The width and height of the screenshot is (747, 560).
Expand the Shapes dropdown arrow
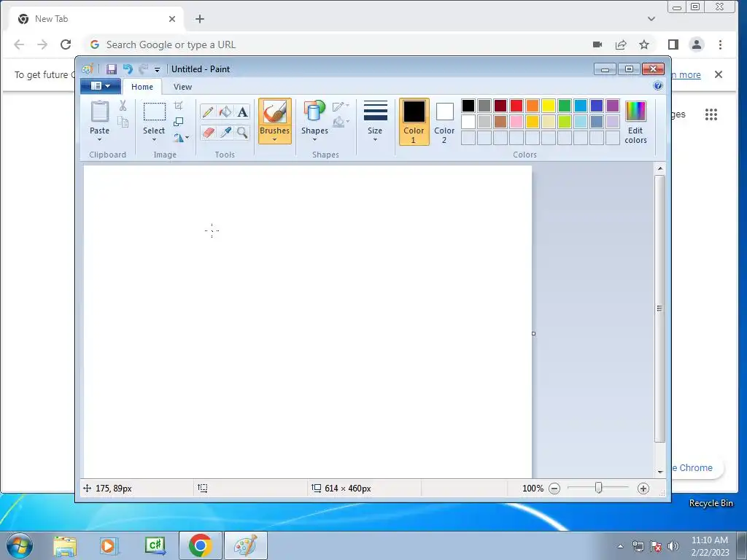[x=314, y=139]
